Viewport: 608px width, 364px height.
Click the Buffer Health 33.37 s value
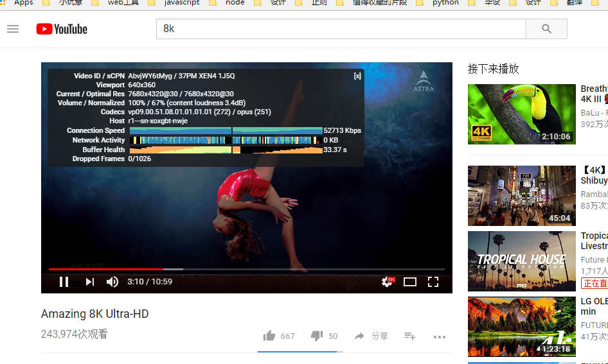[335, 150]
